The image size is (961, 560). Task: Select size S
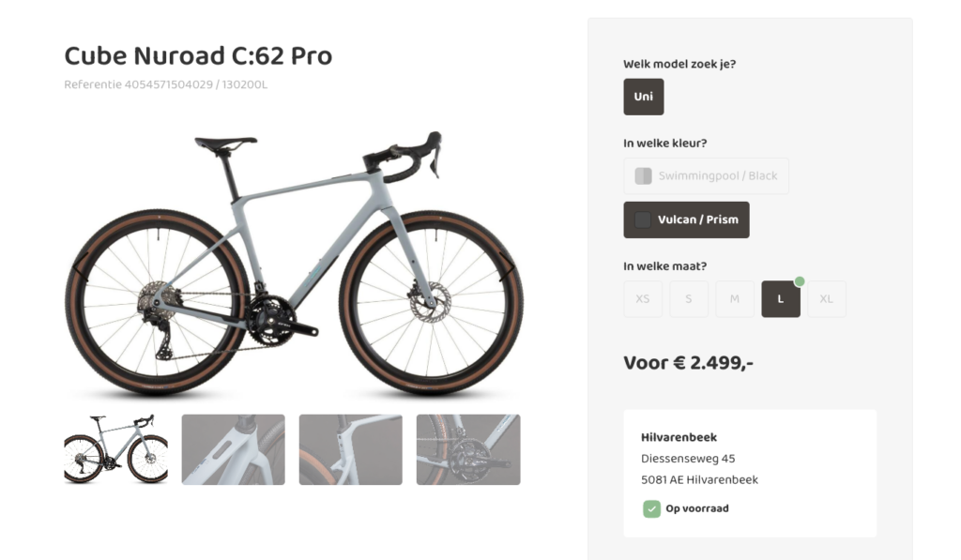689,299
